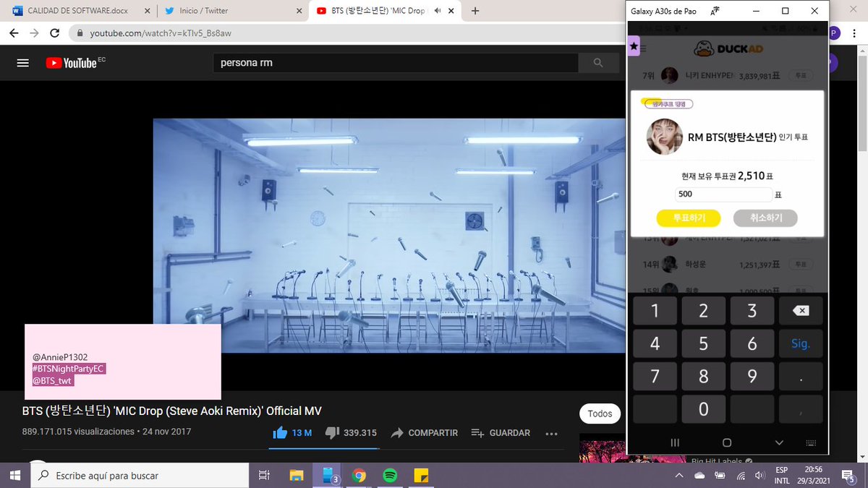Screen dimensions: 868x488
Task: Tap the Sig. next key
Action: (x=801, y=344)
